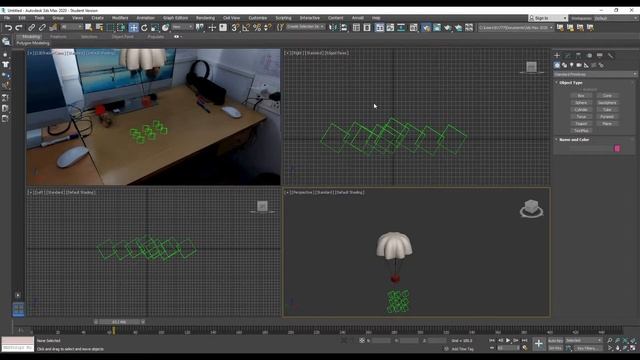Viewport: 640px width, 360px height.
Task: Open the Standard Primitives category dropdown
Action: 595,74
